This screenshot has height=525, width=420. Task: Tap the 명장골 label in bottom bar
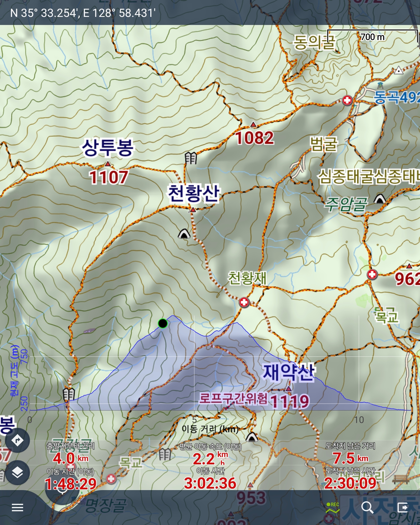106,506
